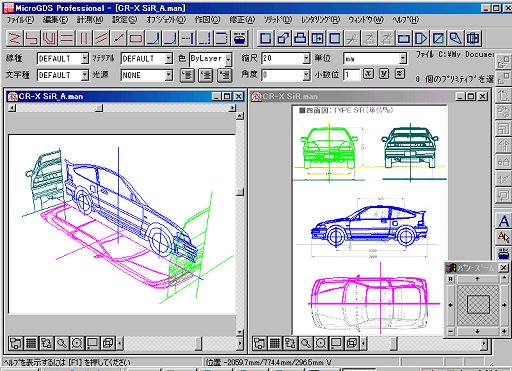Select the blue square object tool

(265, 38)
